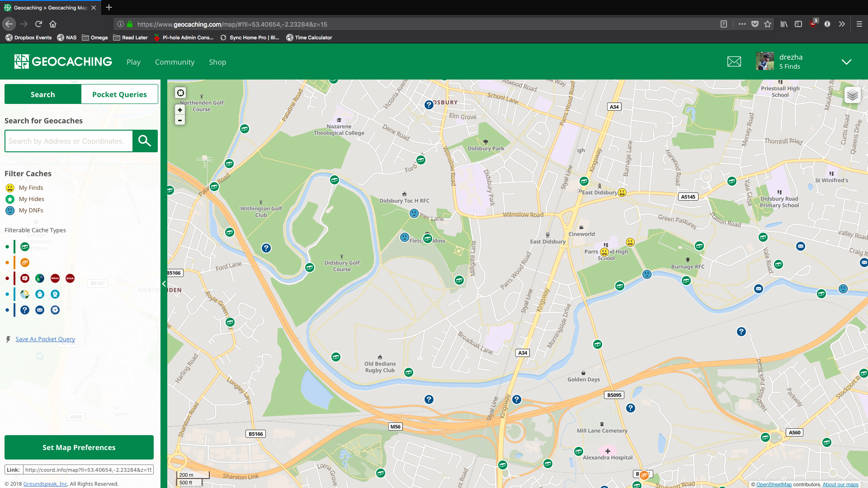Viewport: 868px width, 488px height.
Task: Toggle the green traditional cache type filter
Action: (x=25, y=247)
